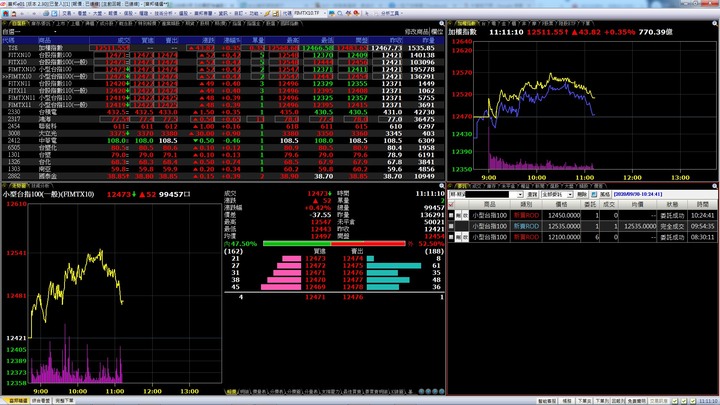Open the 技術分析 menu
Screen dimensions: 720x405
164,13
